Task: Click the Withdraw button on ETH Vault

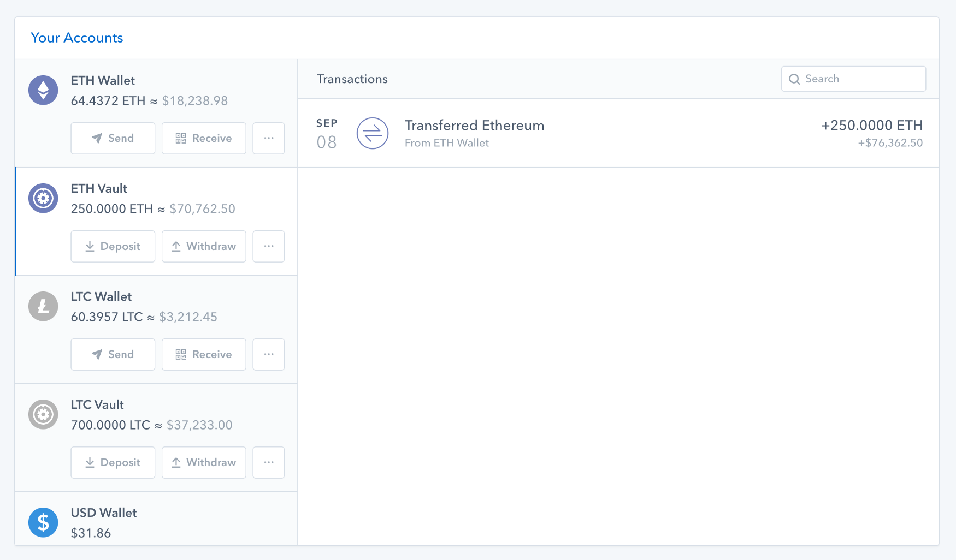Action: [204, 246]
